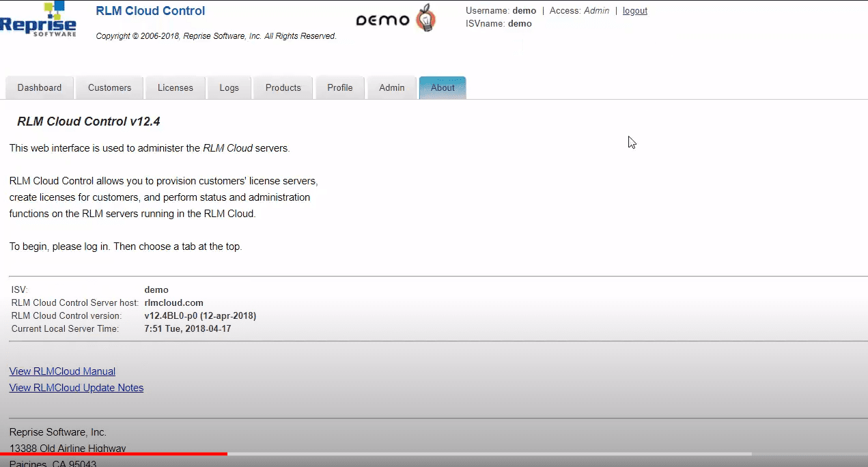
Task: Click the 'ISVname: demo' text
Action: 499,23
